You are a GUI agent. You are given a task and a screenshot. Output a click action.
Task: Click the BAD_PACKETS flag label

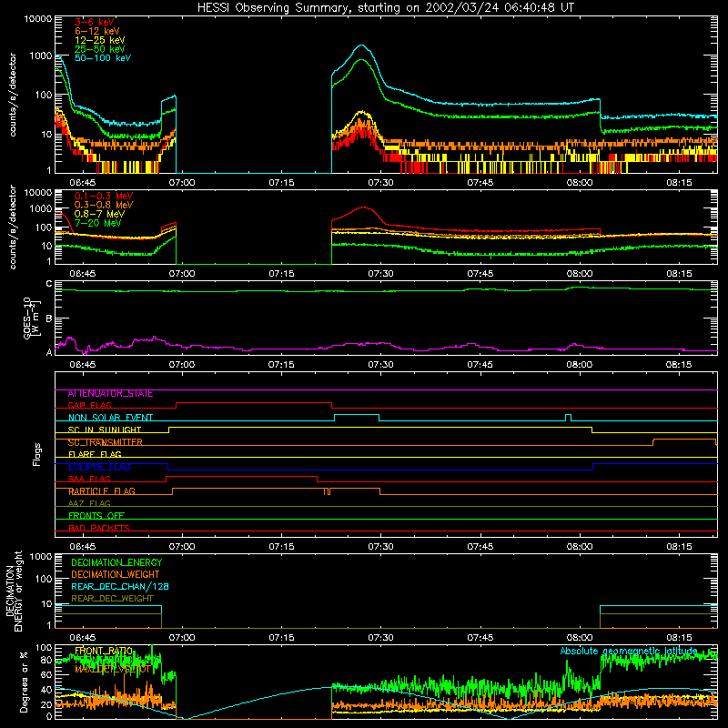[99, 529]
